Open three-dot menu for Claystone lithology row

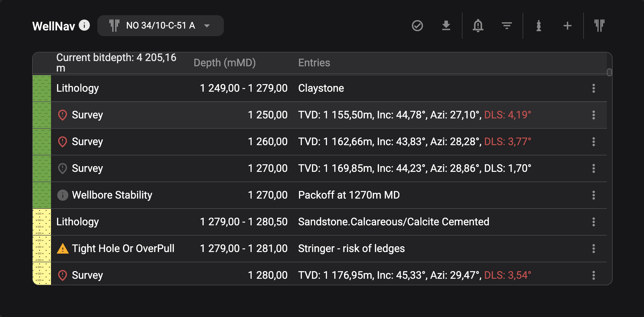point(594,88)
